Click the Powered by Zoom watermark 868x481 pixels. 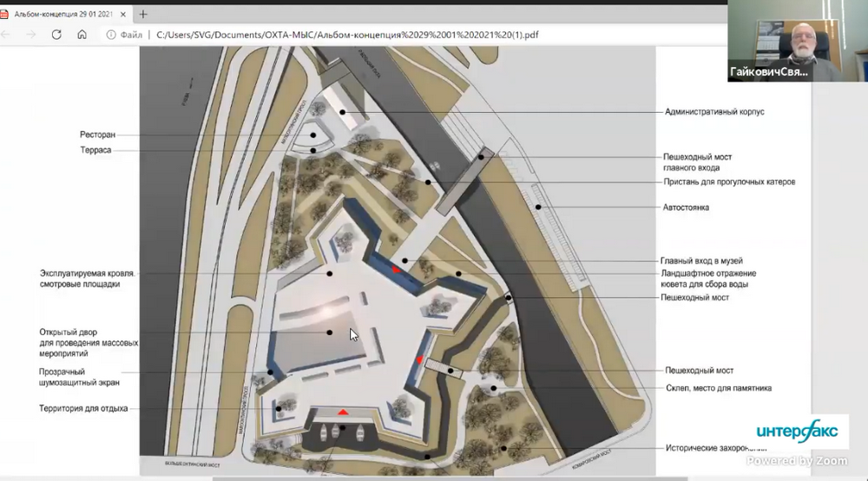796,461
